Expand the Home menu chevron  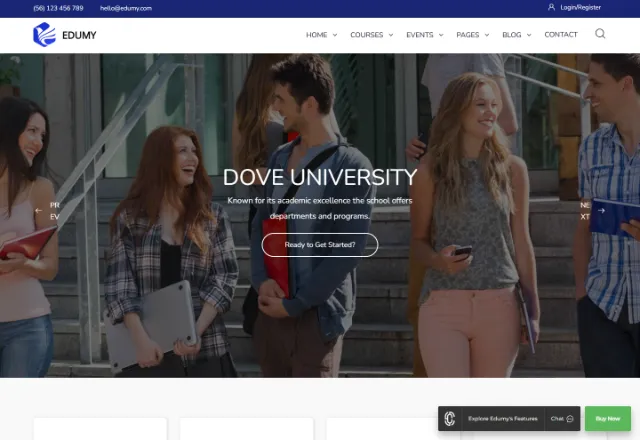[x=335, y=35]
